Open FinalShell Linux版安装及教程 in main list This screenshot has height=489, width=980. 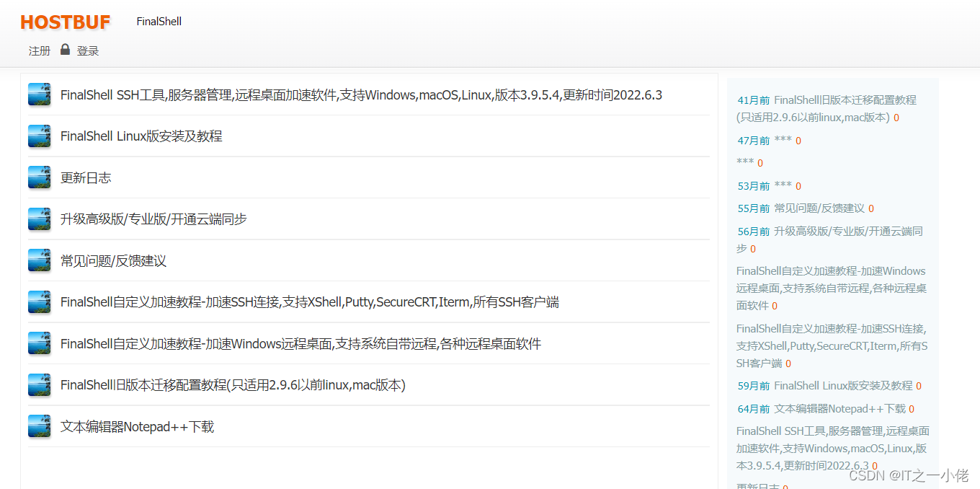coord(141,136)
